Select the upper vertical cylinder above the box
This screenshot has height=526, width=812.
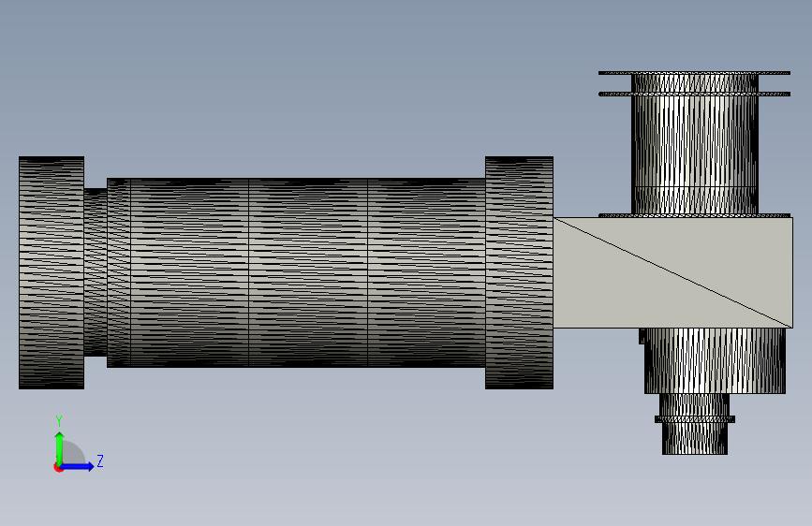[694, 145]
